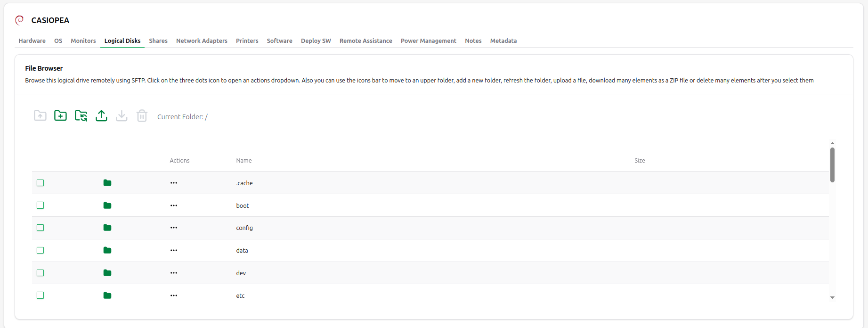Refresh the current folder listing
This screenshot has height=328, width=868.
(81, 115)
